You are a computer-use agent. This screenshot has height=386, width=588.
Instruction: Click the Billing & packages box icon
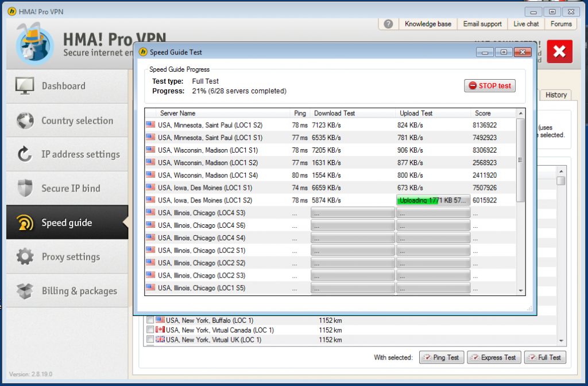pos(25,291)
